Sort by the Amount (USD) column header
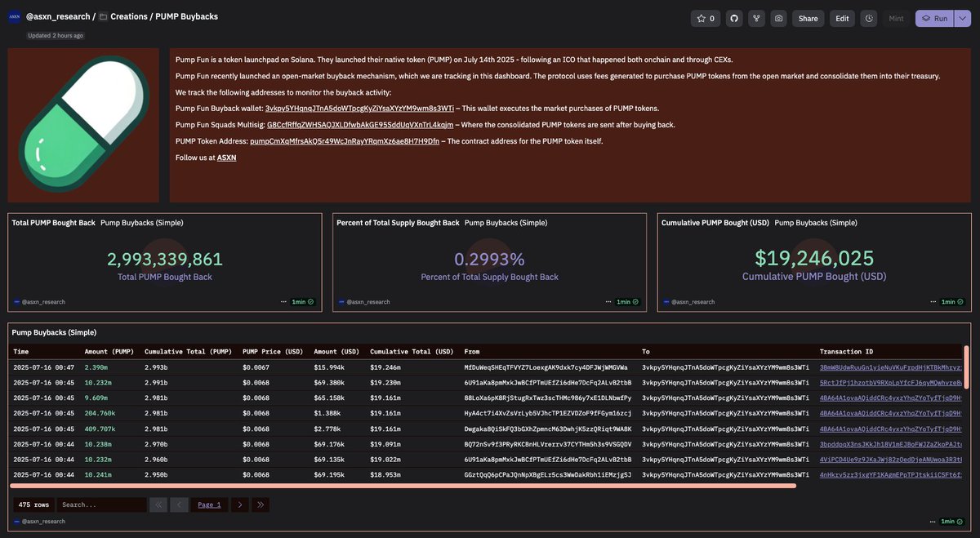This screenshot has height=538, width=980. [336, 352]
